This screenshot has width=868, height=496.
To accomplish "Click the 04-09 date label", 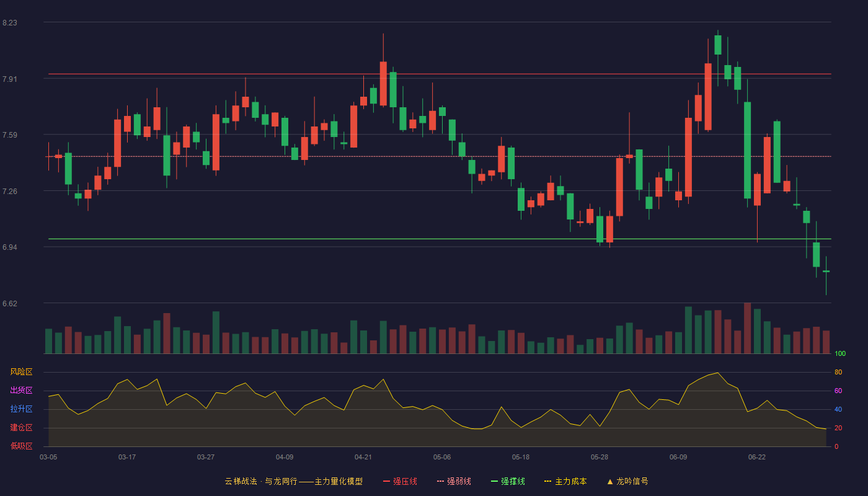I will click(285, 457).
